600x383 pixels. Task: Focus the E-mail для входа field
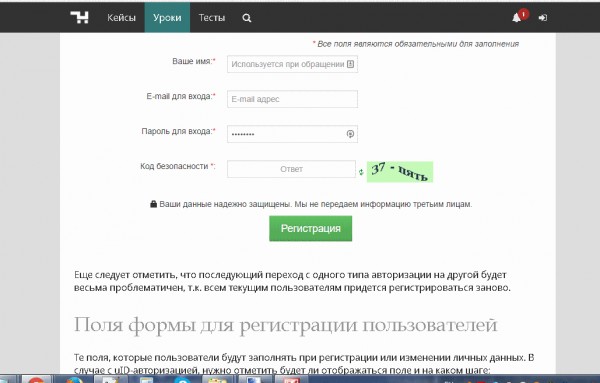292,99
